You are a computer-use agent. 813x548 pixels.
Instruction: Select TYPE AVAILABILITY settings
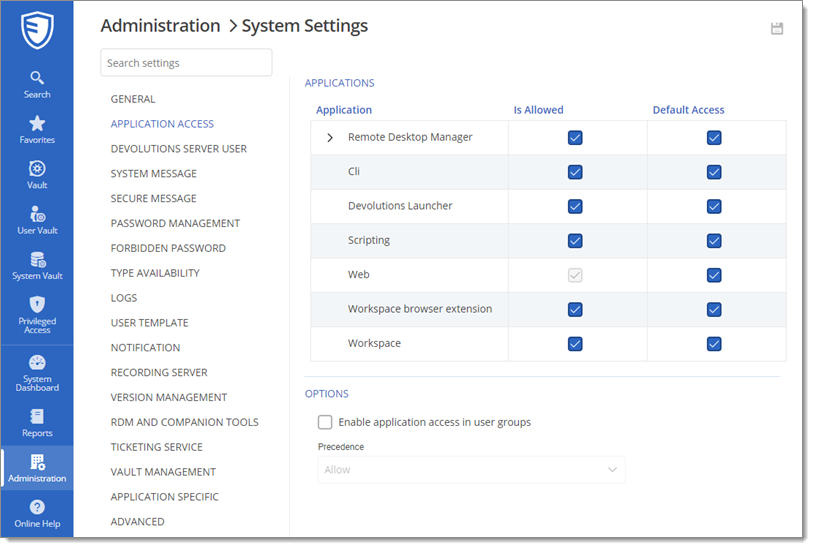click(x=155, y=273)
